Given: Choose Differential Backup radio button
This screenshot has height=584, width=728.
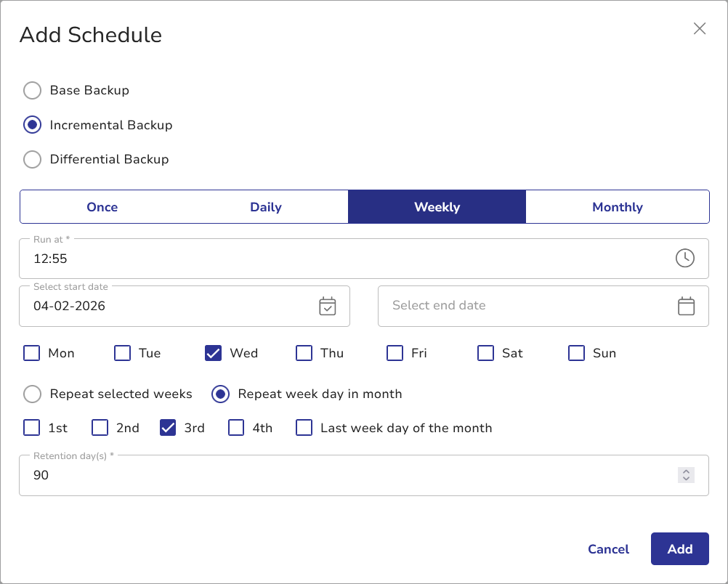Looking at the screenshot, I should [32, 159].
